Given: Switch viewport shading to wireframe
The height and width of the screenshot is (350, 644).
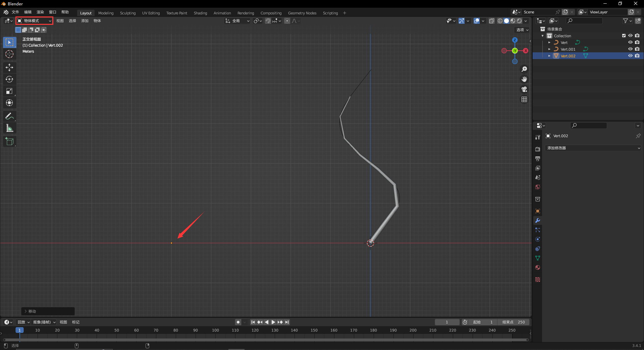Looking at the screenshot, I should (500, 21).
